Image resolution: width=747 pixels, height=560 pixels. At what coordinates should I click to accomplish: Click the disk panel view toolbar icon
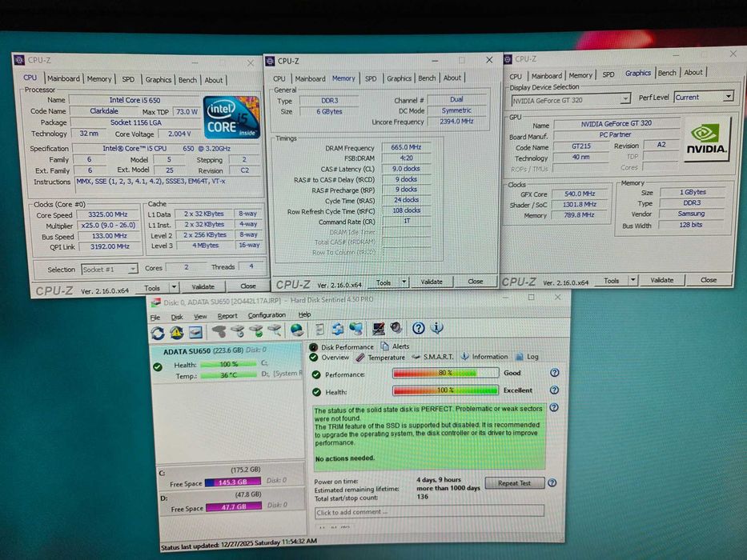[196, 332]
